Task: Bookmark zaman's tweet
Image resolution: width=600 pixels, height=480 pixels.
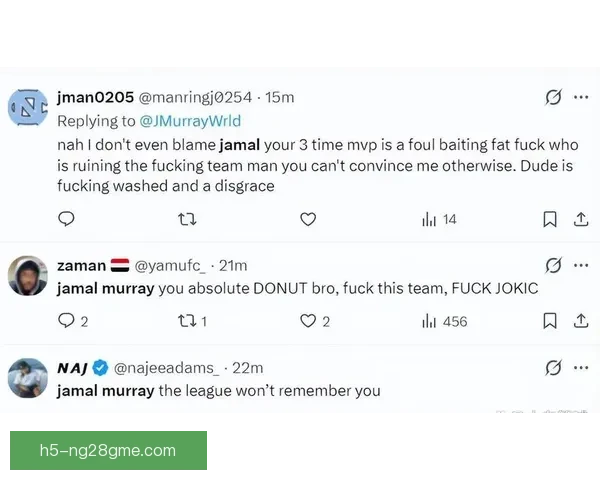Action: point(549,321)
